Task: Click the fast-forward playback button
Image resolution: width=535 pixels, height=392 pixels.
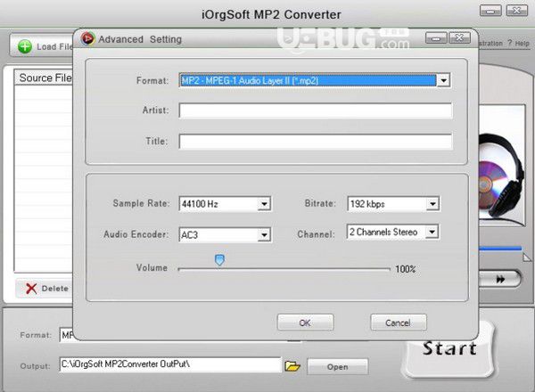Action: coord(500,279)
